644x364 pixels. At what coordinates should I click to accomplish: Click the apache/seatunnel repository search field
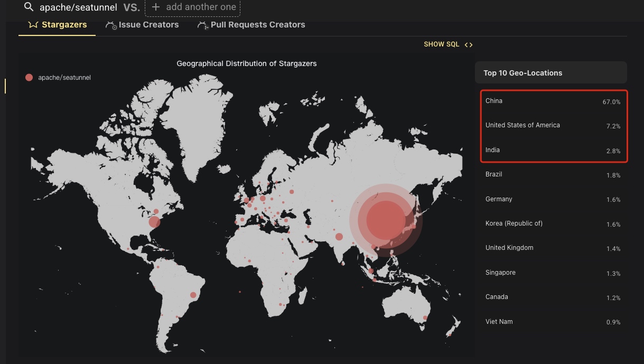[78, 7]
